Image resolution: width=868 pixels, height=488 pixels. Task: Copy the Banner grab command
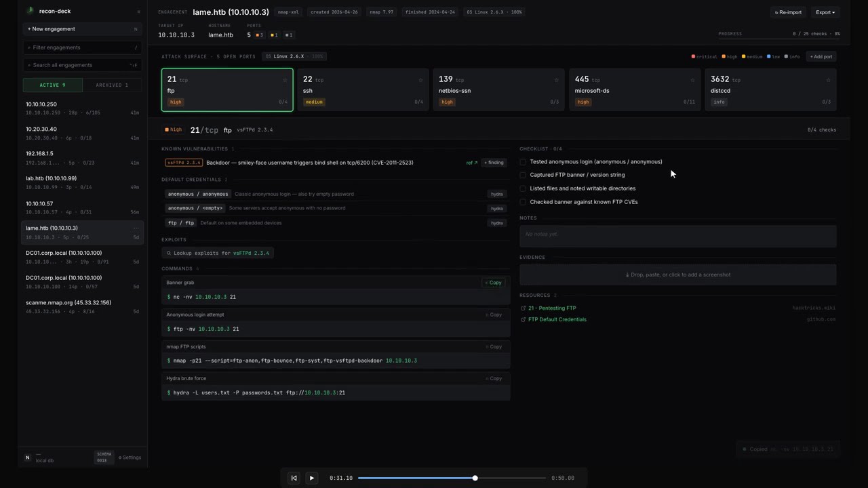pyautogui.click(x=494, y=283)
